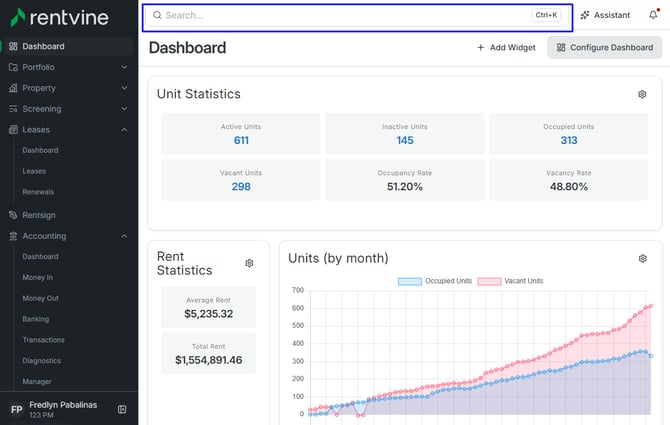This screenshot has width=670, height=425.
Task: Toggle Vacant Units legend in chart
Action: pyautogui.click(x=511, y=281)
